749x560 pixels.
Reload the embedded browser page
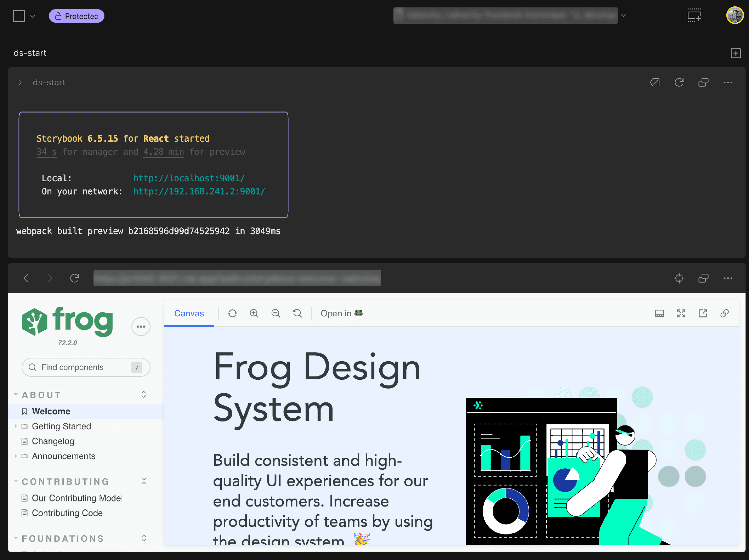(x=75, y=278)
